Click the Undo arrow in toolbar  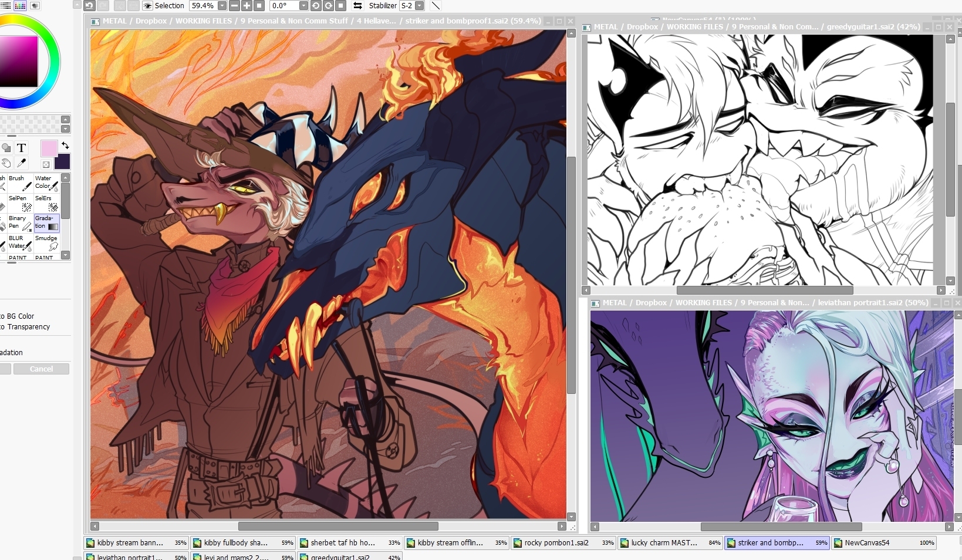pos(89,5)
